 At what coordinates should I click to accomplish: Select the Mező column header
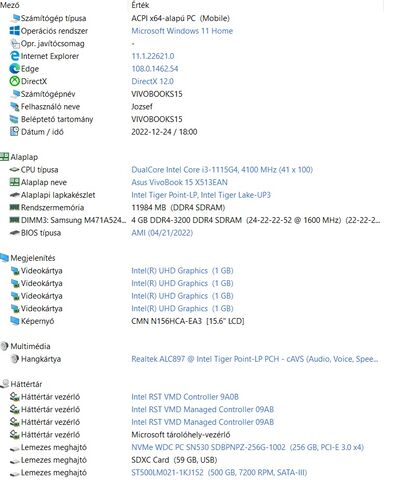click(10, 5)
